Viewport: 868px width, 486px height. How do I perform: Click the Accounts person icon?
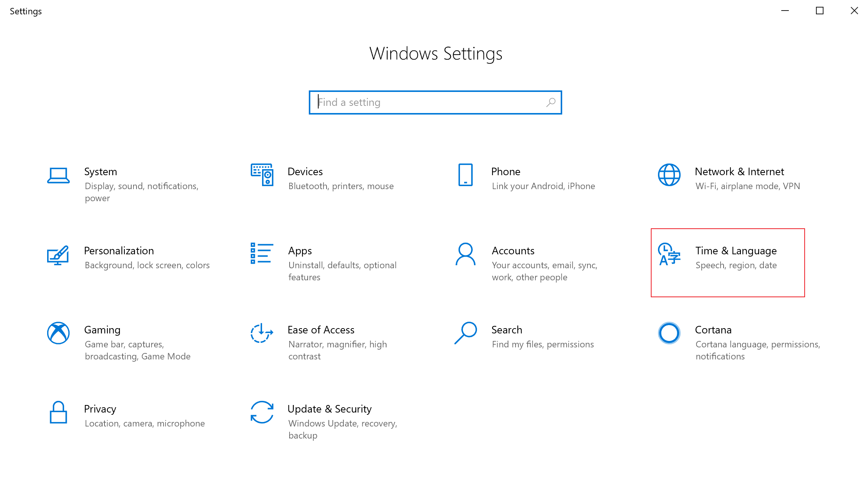(465, 254)
